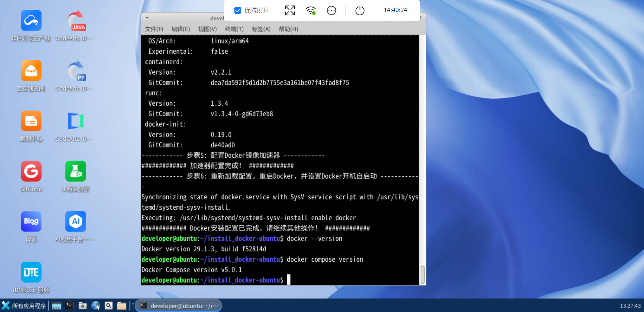The height and width of the screenshot is (312, 644).
Task: Open the 文件(F) menu
Action: point(154,29)
